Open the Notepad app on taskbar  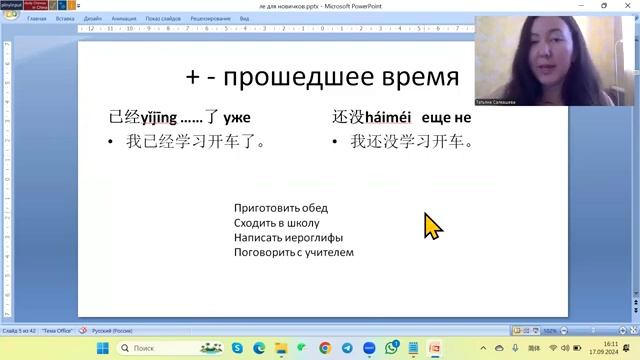coord(413,348)
